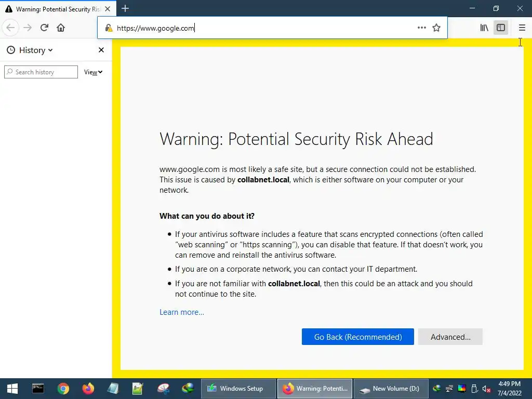Open the blue notebook app in taskbar

coord(113,389)
